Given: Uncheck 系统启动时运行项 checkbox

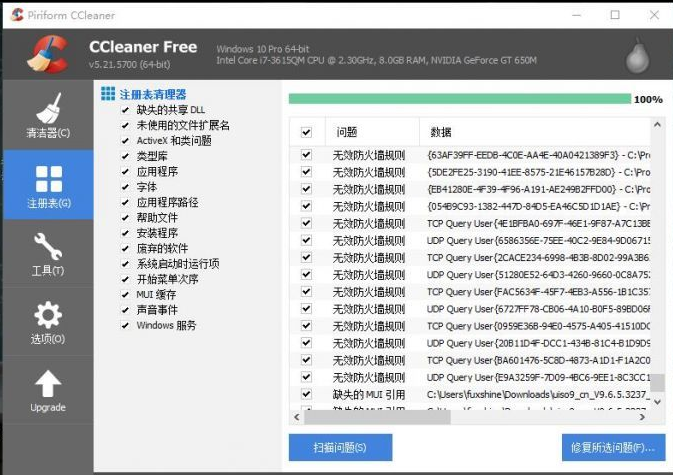Looking at the screenshot, I should (x=125, y=264).
